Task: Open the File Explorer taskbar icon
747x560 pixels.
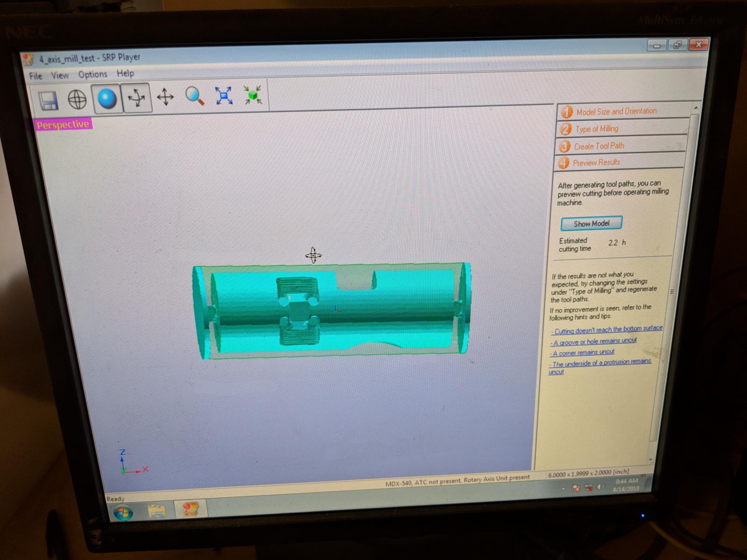Action: [157, 511]
